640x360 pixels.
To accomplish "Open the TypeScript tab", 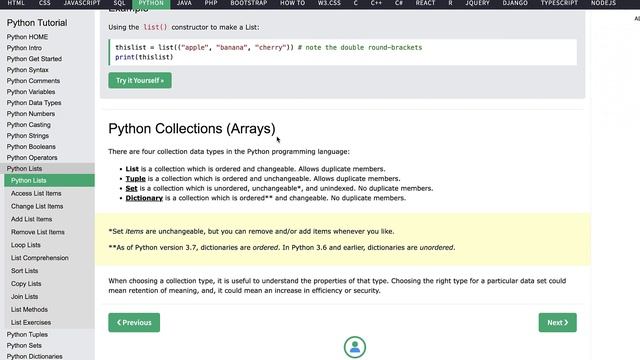I will point(559,3).
